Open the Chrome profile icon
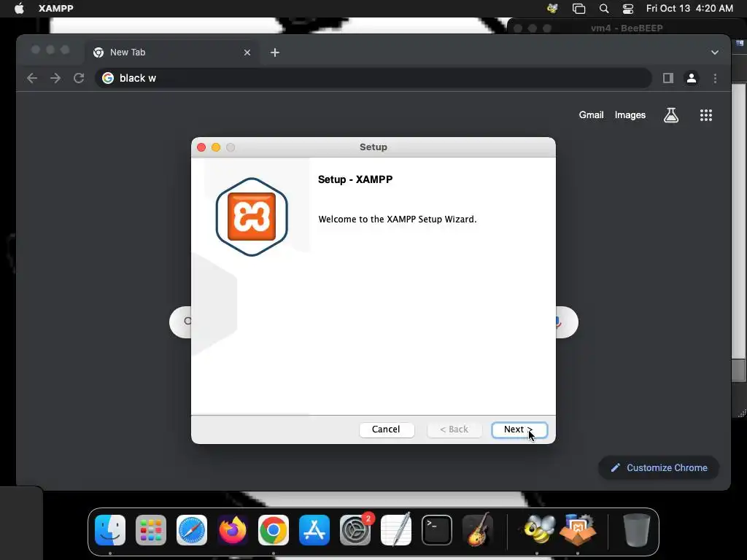 (692, 78)
